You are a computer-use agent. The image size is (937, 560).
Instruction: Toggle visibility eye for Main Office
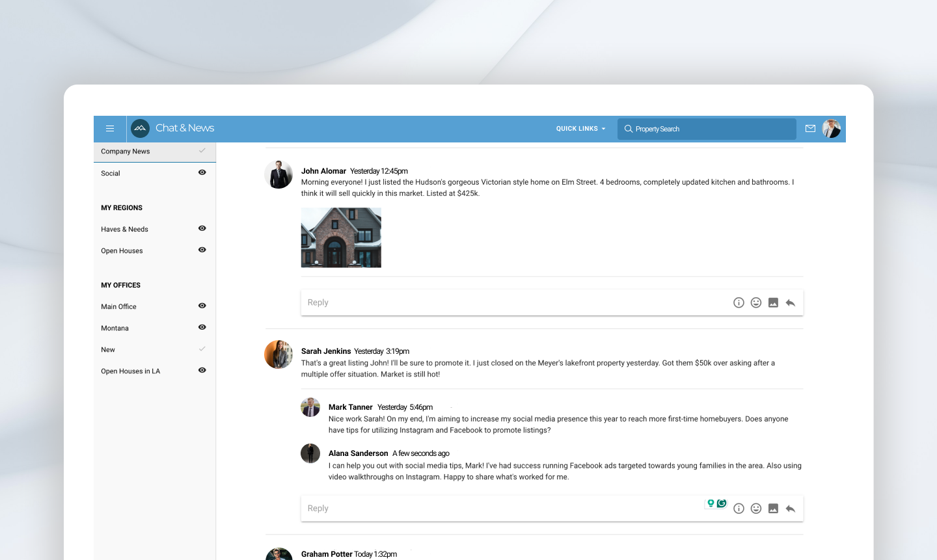pos(202,306)
